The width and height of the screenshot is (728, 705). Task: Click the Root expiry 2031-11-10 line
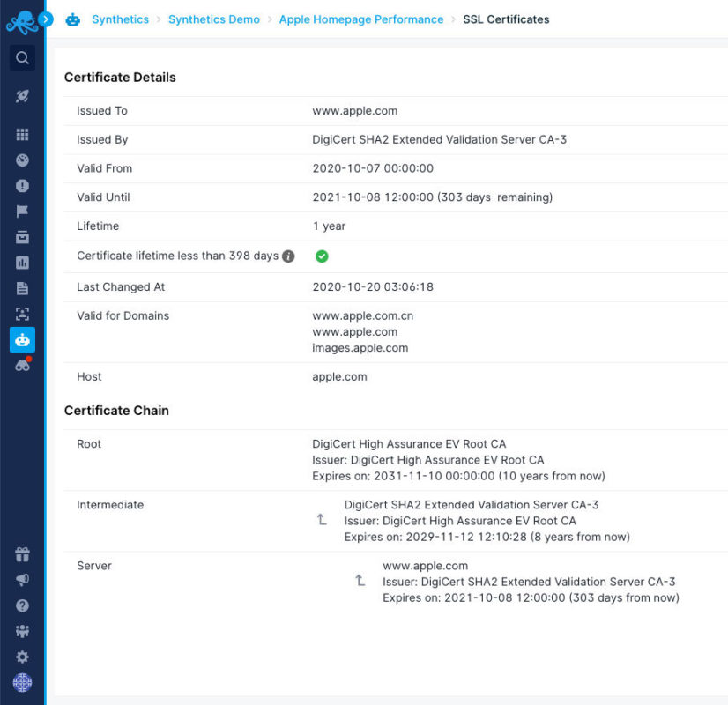coord(458,476)
